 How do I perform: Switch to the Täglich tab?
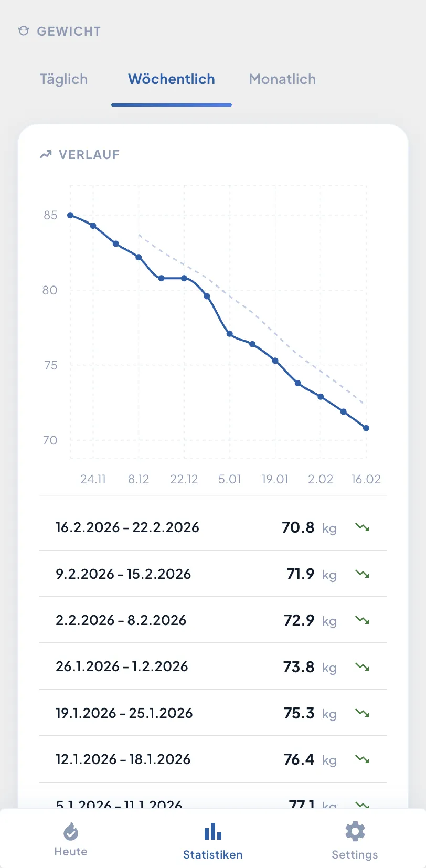(63, 79)
